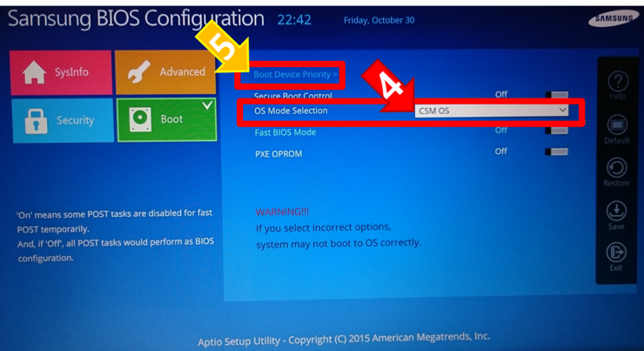
Task: Click the Restore icon
Action: pyautogui.click(x=616, y=168)
